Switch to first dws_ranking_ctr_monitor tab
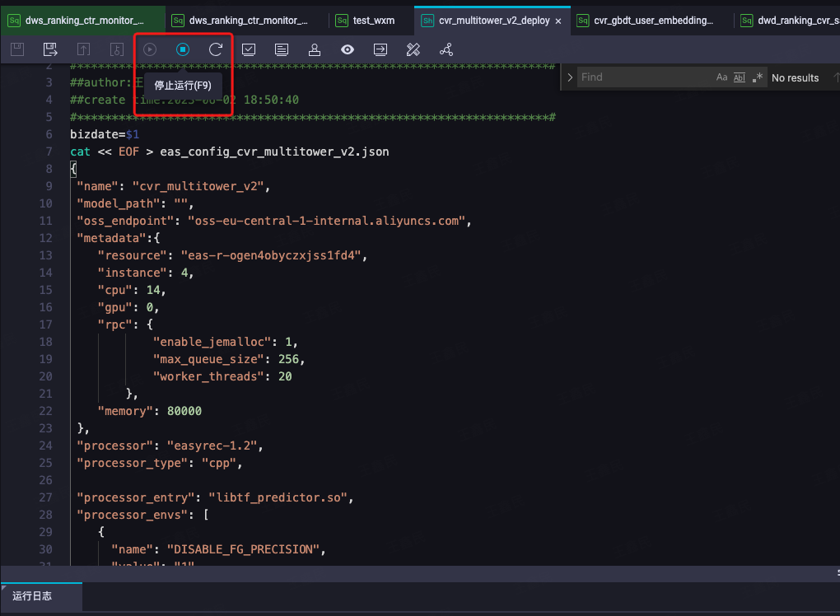Image resolution: width=840 pixels, height=616 pixels. [83, 21]
